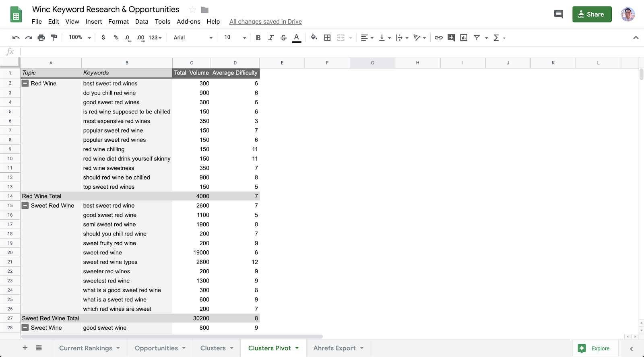Add a new sheet with plus icon
Viewport: 644px width, 357px height.
(25, 348)
